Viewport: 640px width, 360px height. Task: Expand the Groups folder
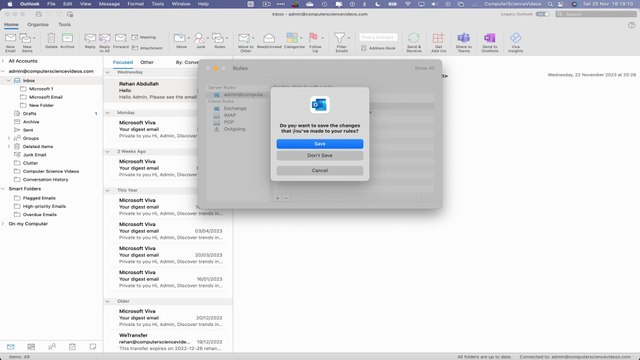click(x=9, y=138)
